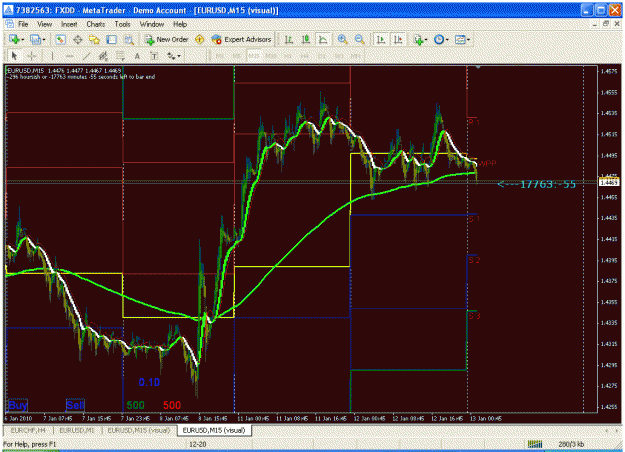Open the Window menu
The height and width of the screenshot is (452, 625).
152,24
